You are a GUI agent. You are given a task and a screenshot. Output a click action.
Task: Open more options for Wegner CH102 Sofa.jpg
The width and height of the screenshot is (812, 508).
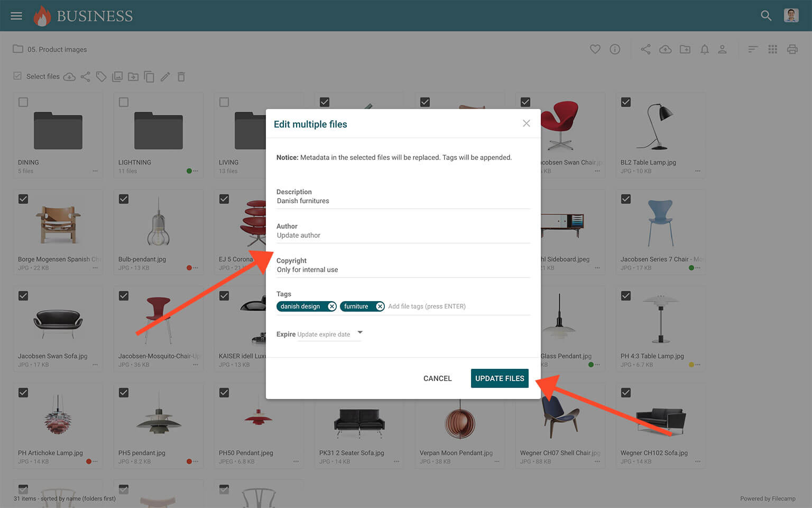point(698,461)
